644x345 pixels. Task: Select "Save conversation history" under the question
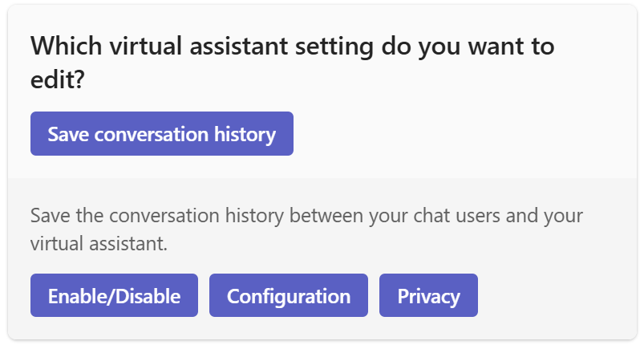[x=161, y=133]
